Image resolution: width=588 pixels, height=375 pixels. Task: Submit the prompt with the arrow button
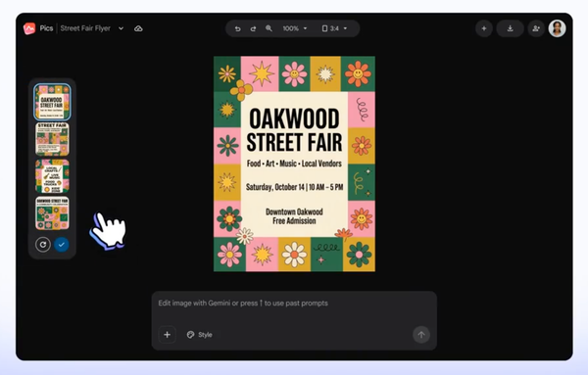[x=421, y=335]
